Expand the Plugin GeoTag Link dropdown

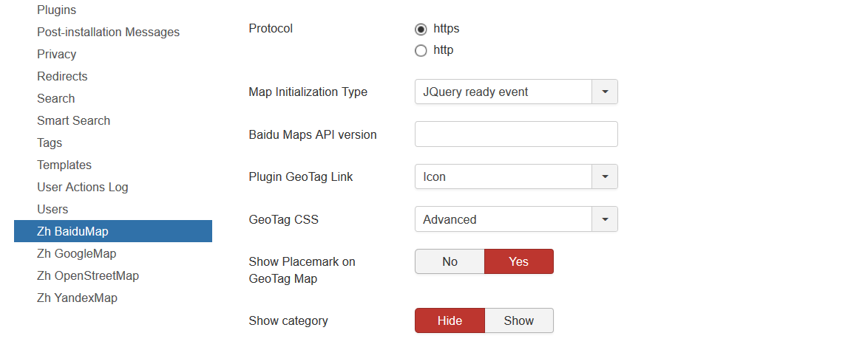tap(515, 177)
